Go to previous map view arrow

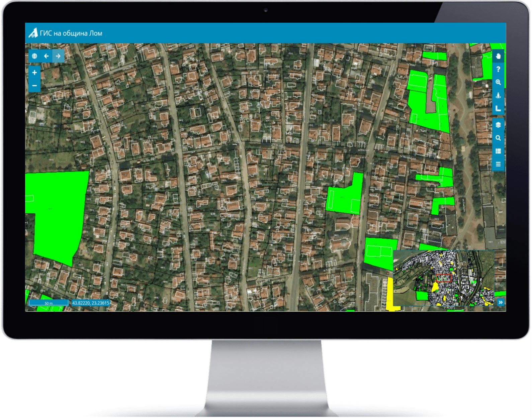point(46,56)
